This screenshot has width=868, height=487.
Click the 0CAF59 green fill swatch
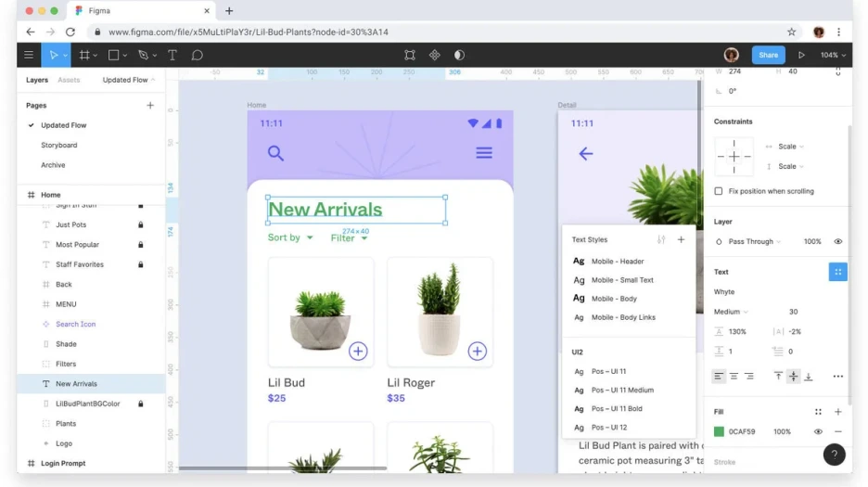719,431
